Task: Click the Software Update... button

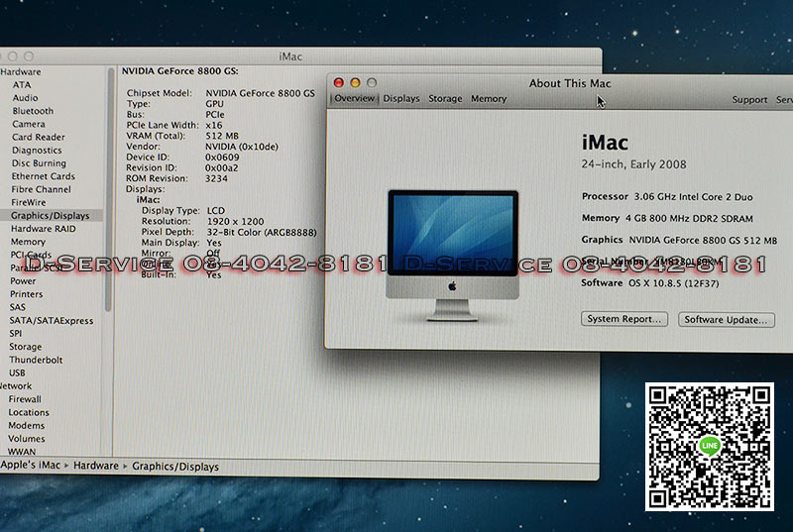Action: 726,319
